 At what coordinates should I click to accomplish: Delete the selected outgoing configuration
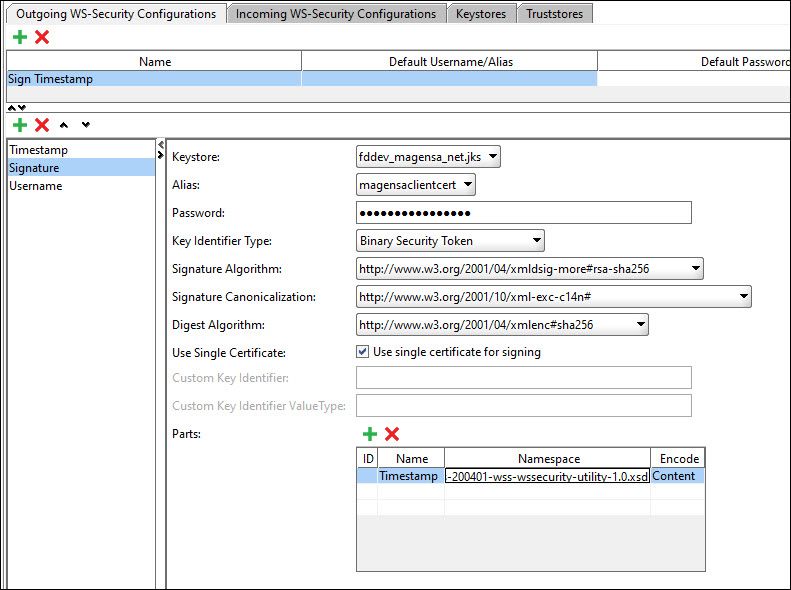click(42, 37)
